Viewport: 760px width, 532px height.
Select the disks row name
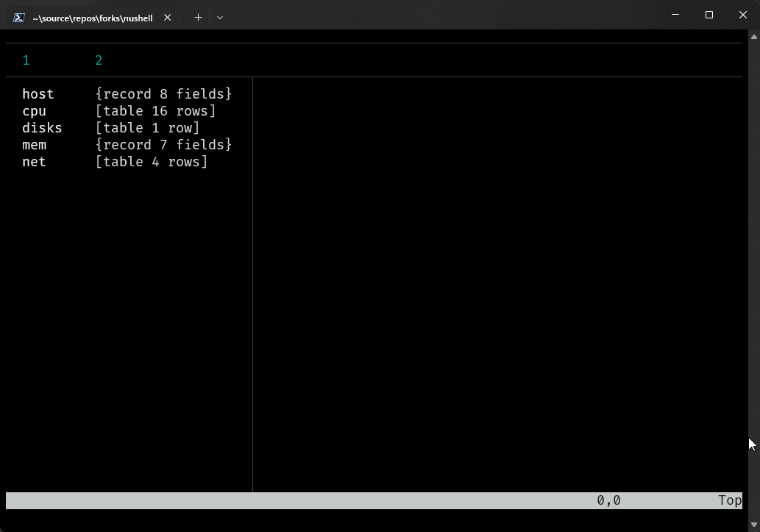click(x=42, y=128)
